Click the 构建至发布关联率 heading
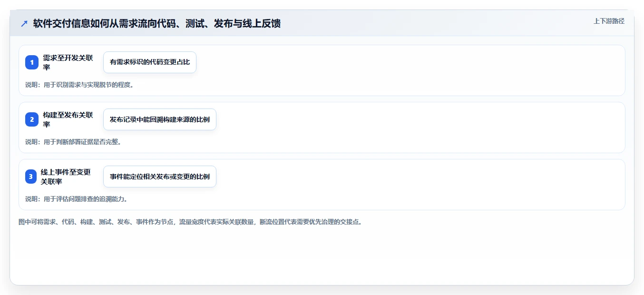Image resolution: width=644 pixels, height=295 pixels. 68,119
